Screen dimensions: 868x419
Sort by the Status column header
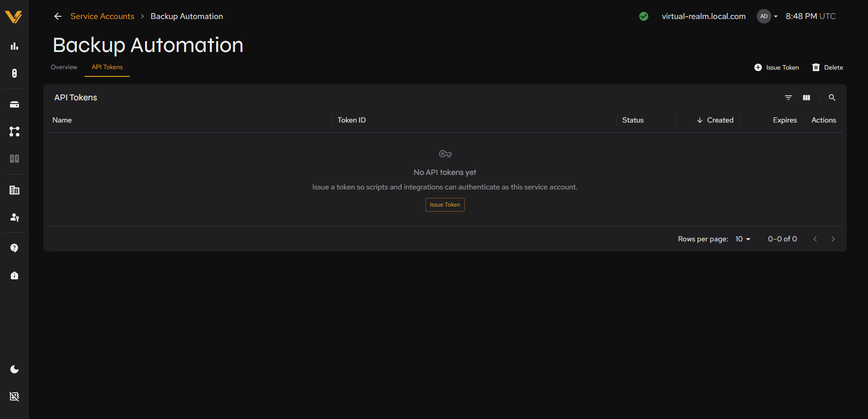coord(632,120)
